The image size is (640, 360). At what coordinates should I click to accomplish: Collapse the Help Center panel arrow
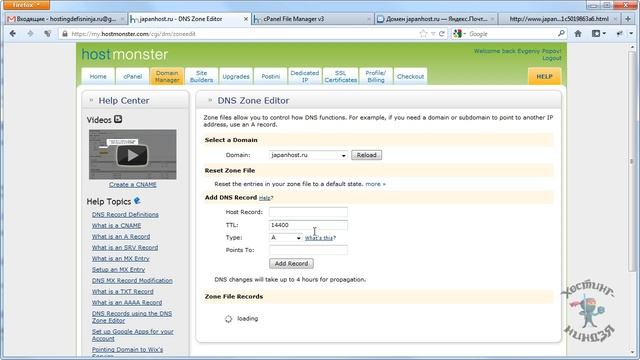91,100
